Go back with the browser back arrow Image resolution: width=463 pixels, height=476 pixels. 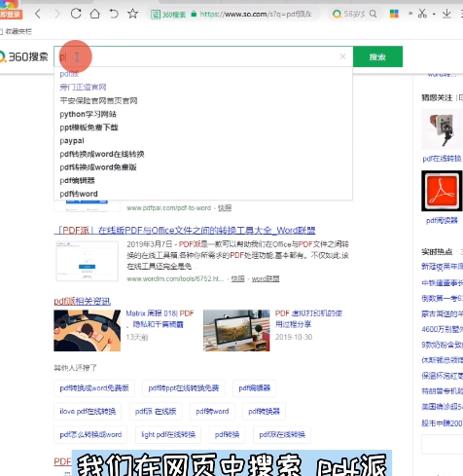point(38,14)
